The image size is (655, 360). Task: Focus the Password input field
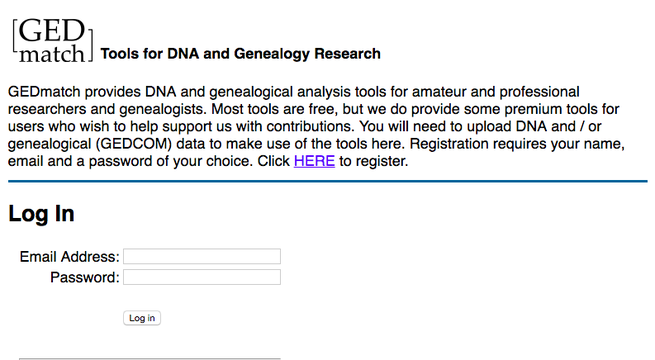coord(202,277)
